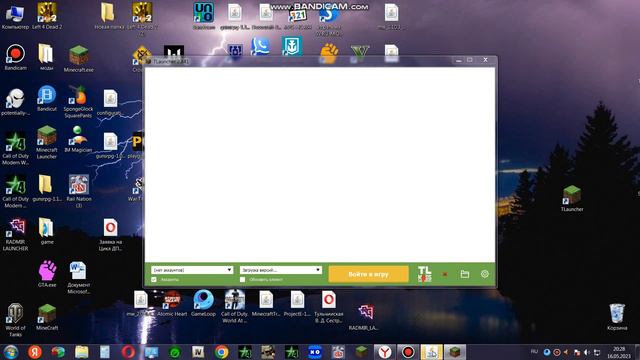Open Yandex 'Я' icon in taskbar
Image resolution: width=640 pixels, height=360 pixels.
tap(35, 352)
